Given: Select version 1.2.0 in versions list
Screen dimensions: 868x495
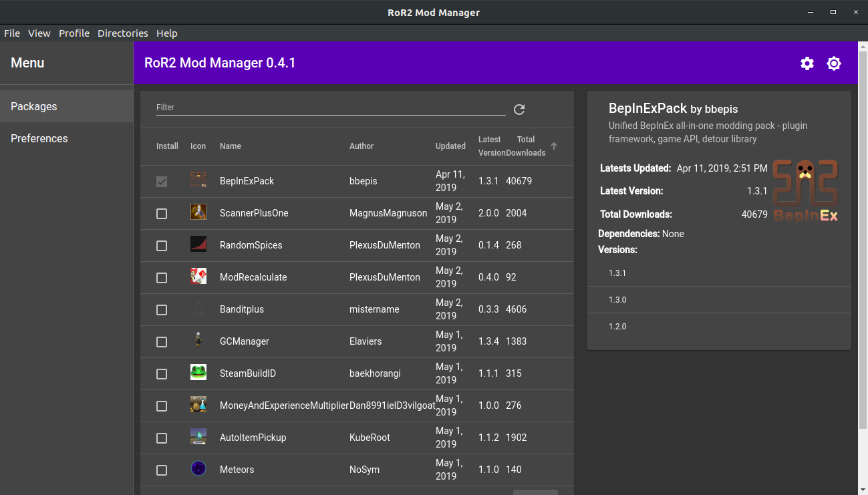Looking at the screenshot, I should coord(719,327).
